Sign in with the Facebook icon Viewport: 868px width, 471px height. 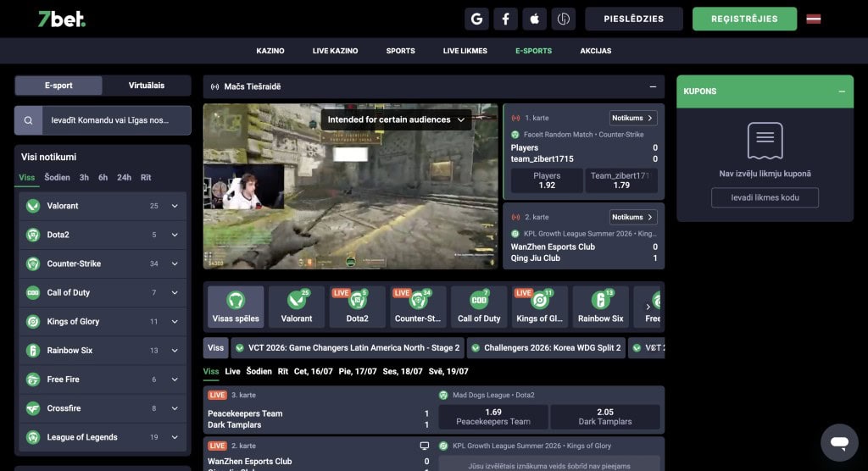(x=505, y=19)
